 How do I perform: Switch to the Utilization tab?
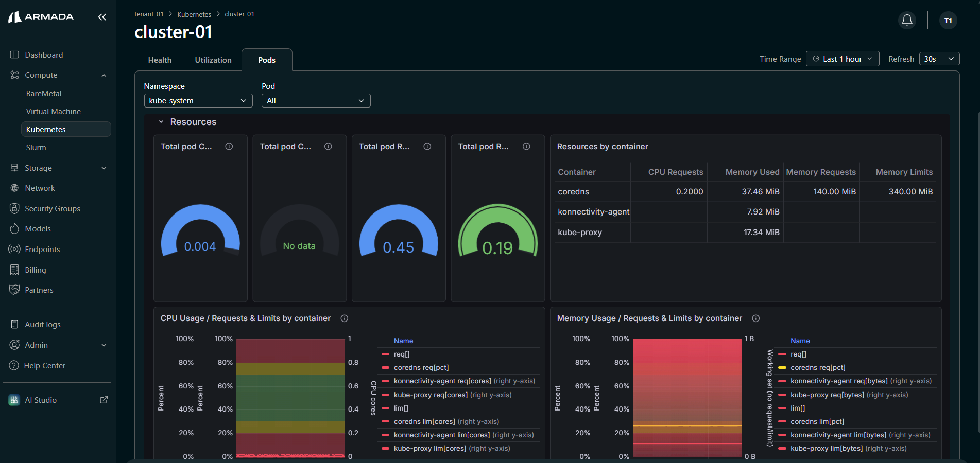pos(213,60)
